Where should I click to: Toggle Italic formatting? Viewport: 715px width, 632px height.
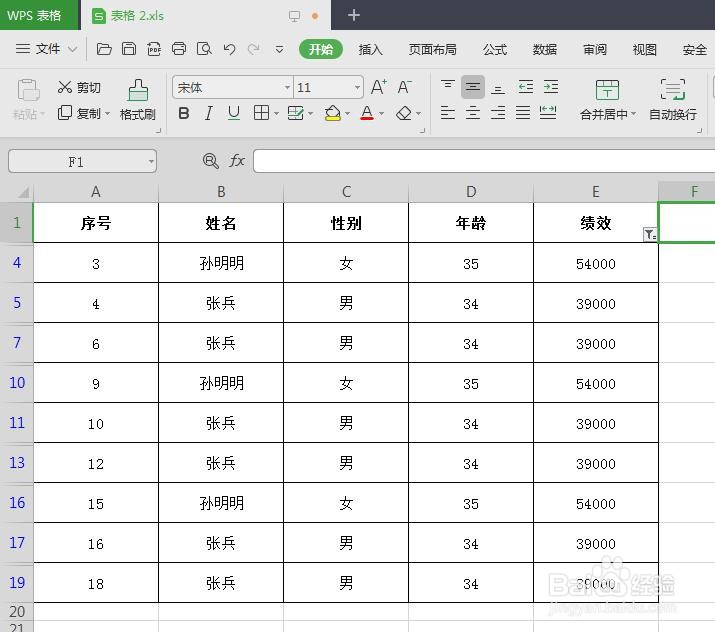point(208,113)
